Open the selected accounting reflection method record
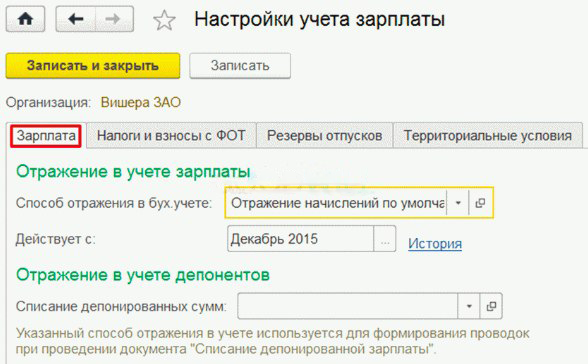 coord(480,203)
